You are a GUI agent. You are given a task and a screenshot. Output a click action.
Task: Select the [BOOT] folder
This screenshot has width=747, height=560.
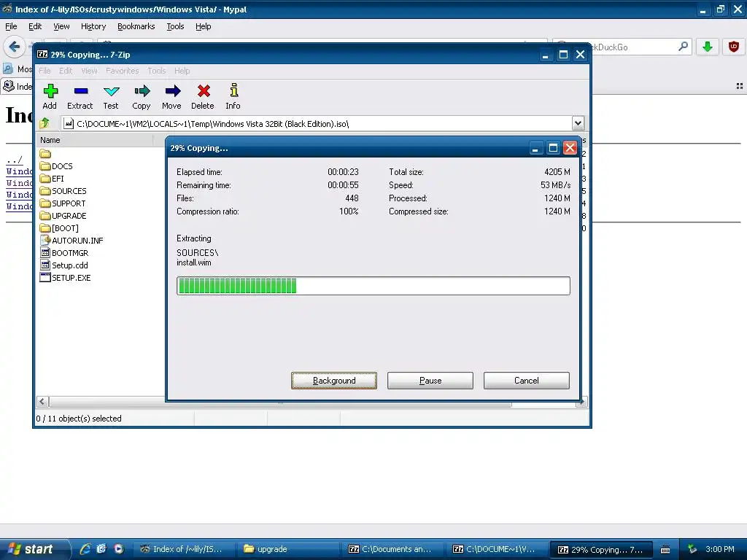[60, 228]
